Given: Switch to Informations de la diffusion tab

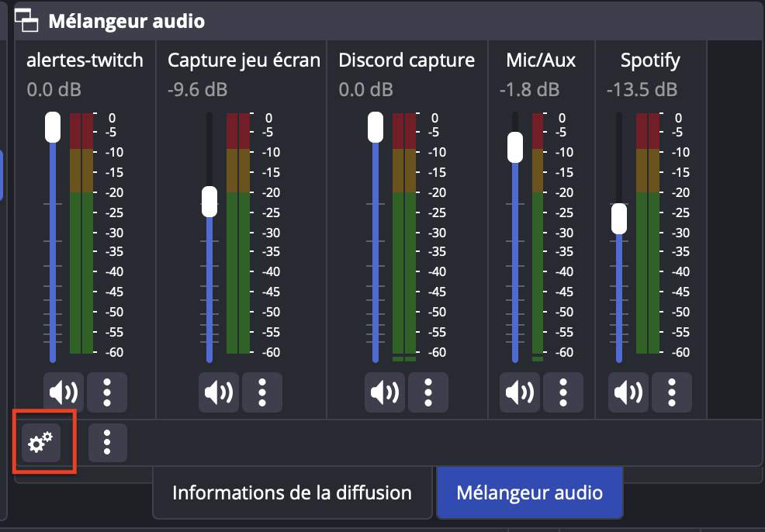Looking at the screenshot, I should 292,493.
